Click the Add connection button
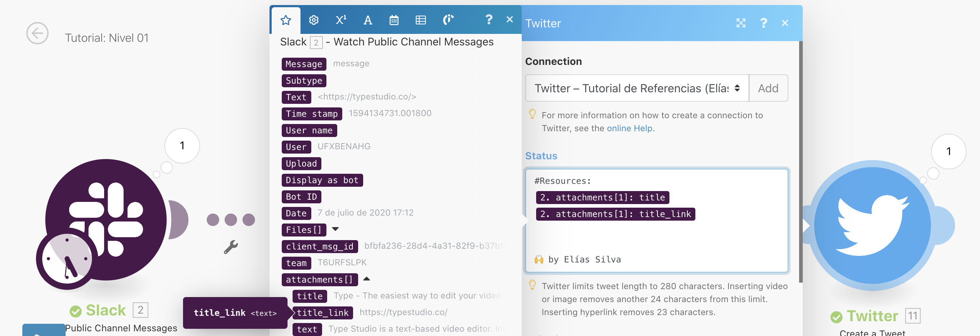 point(768,88)
